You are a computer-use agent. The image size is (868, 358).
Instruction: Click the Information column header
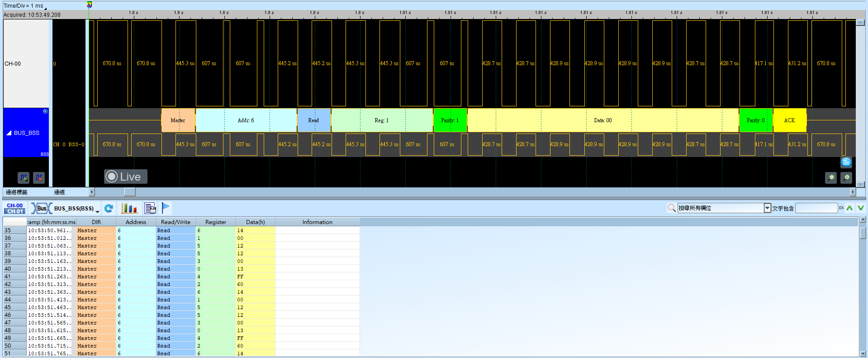click(x=318, y=222)
